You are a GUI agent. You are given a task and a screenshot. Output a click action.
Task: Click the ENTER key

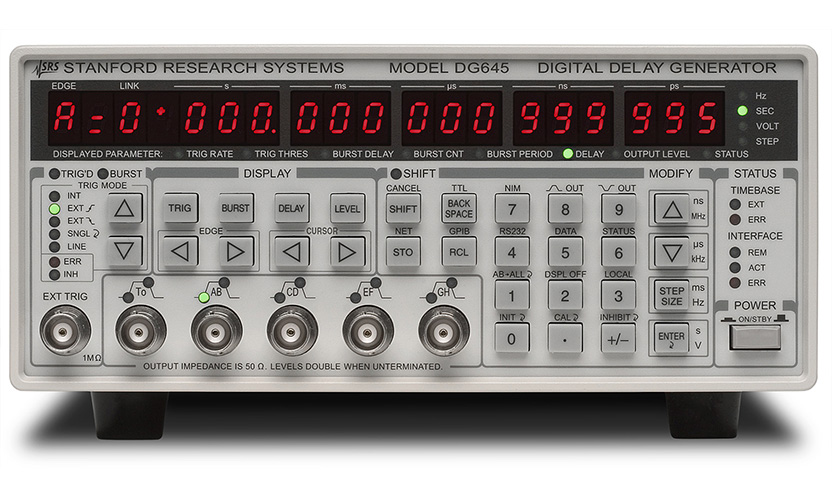(672, 338)
